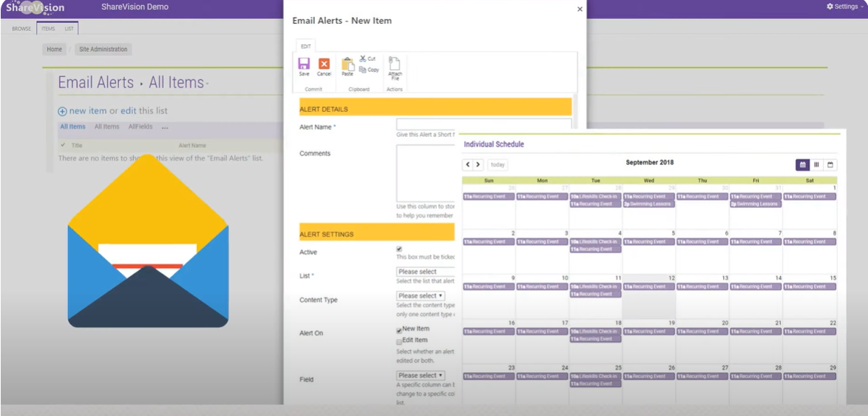Open '10a Lifeskills Check-in' event on the 11th

click(x=596, y=287)
